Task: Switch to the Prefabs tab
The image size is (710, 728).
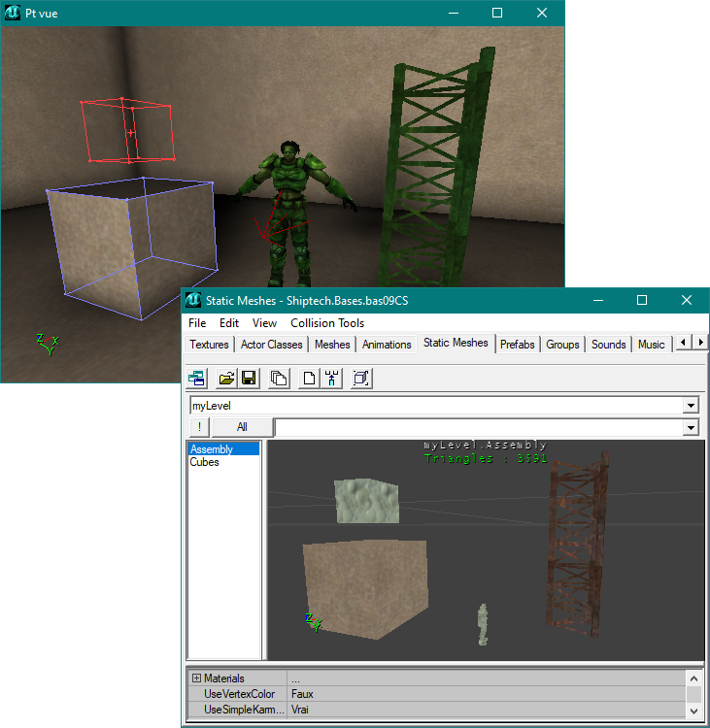Action: pos(517,345)
